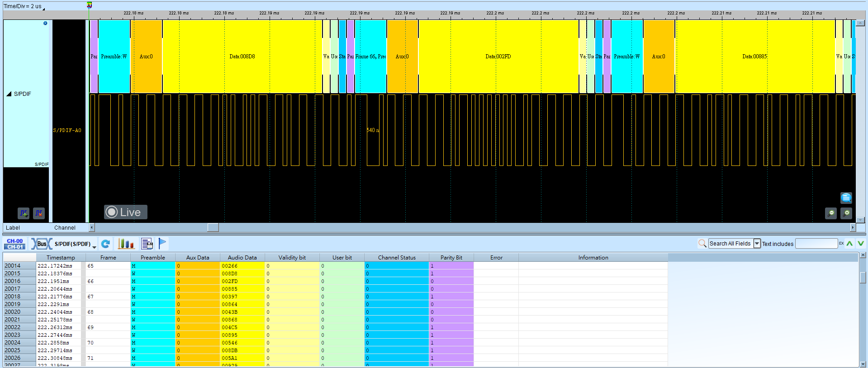Click the Label header under the waveform
Image resolution: width=868 pixels, height=368 pixels.
tap(13, 228)
